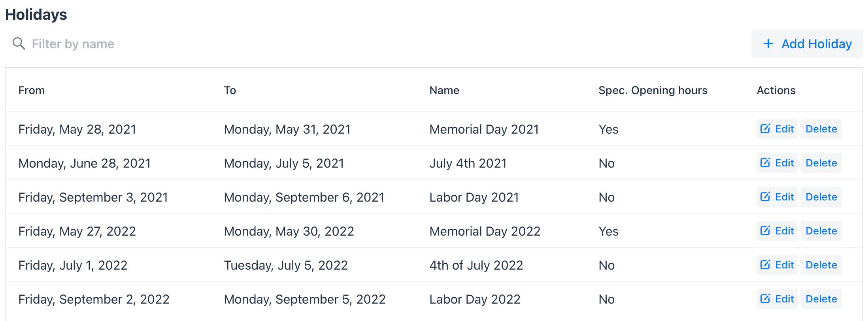Delete the Labor Day 2022 holiday
This screenshot has width=868, height=321.
[821, 299]
